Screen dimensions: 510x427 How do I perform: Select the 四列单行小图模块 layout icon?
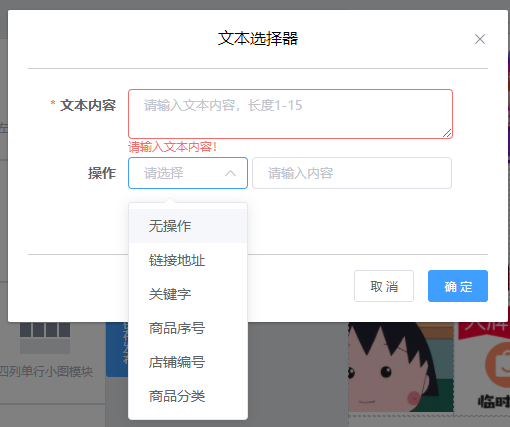(45, 338)
